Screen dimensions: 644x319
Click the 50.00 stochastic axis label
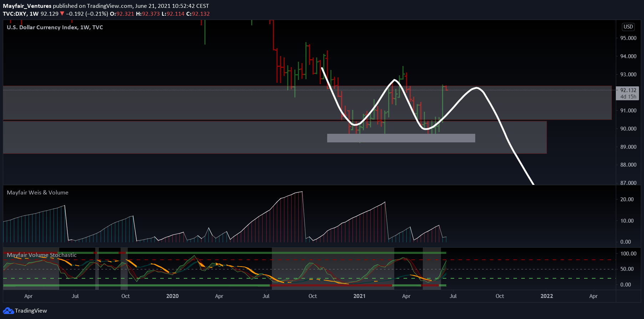(627, 269)
